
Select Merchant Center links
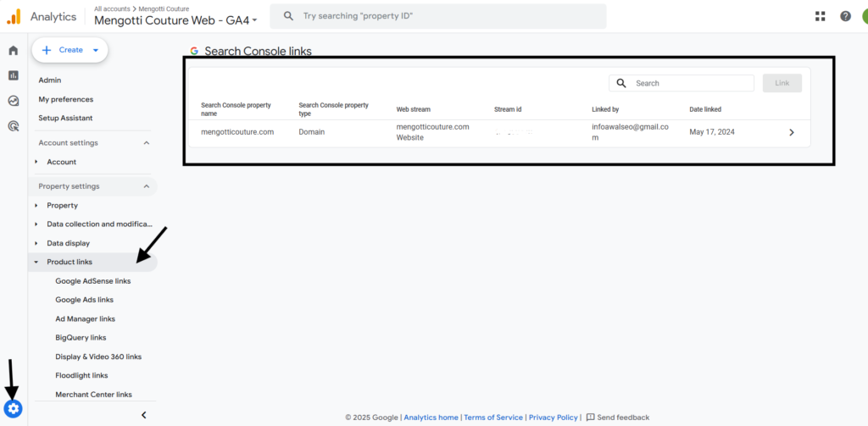[93, 395]
